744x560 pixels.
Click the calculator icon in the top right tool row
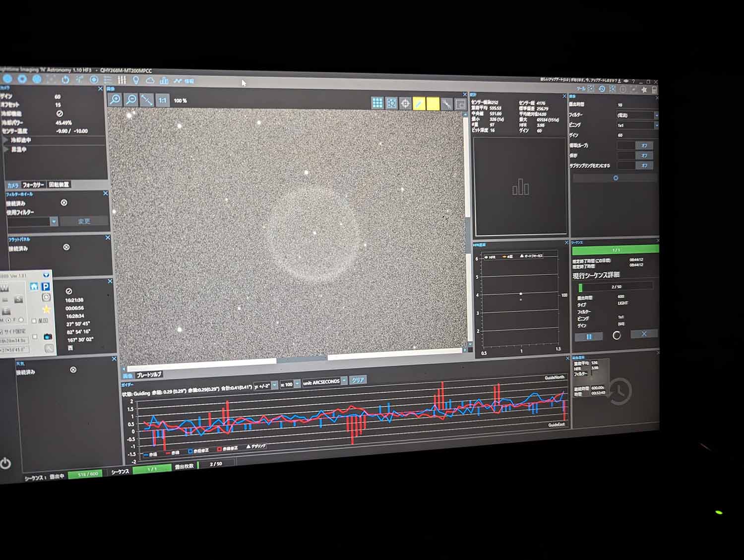[654, 90]
